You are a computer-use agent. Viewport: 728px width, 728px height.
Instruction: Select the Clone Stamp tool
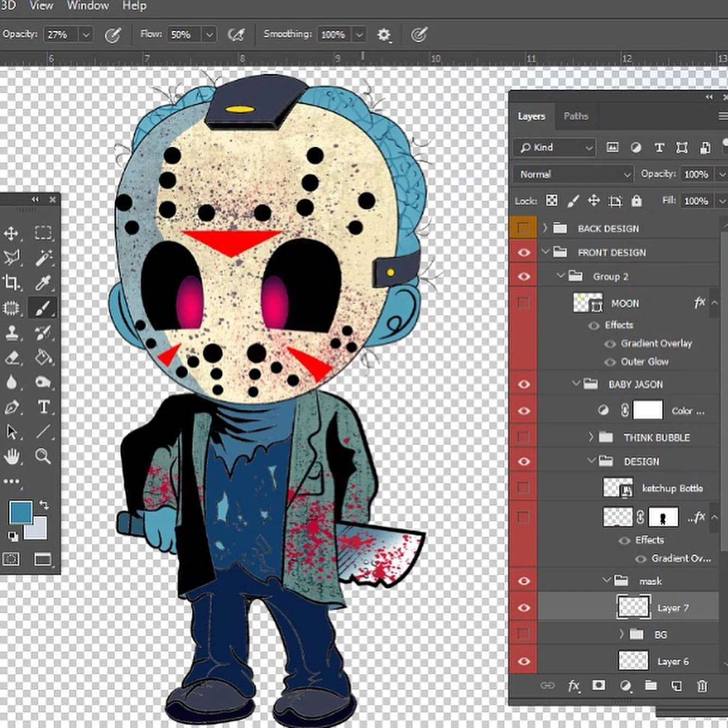click(11, 332)
